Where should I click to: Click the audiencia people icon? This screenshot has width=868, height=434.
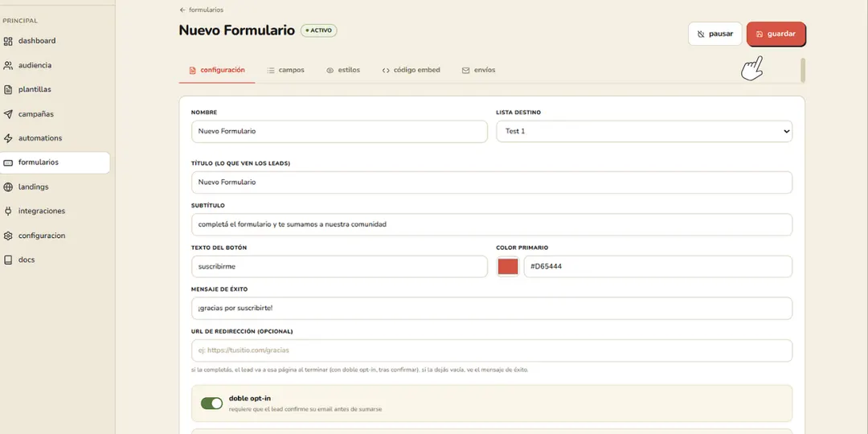(8, 65)
